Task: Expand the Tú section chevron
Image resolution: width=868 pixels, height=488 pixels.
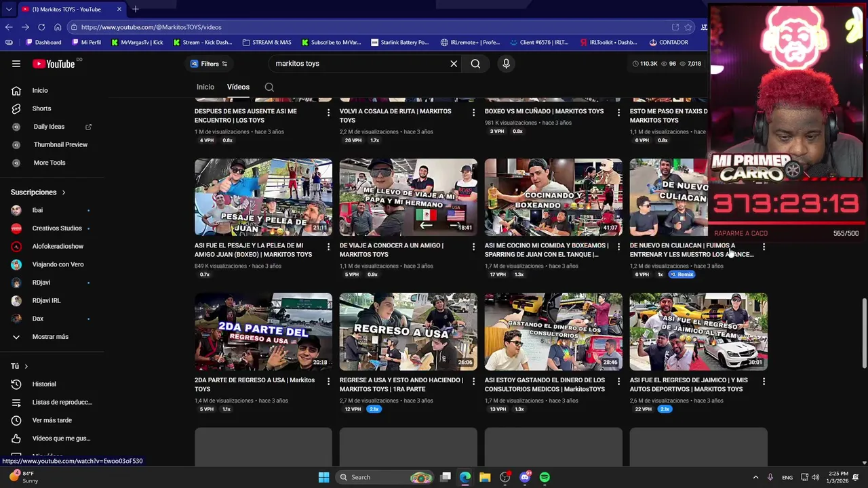Action: tap(26, 367)
